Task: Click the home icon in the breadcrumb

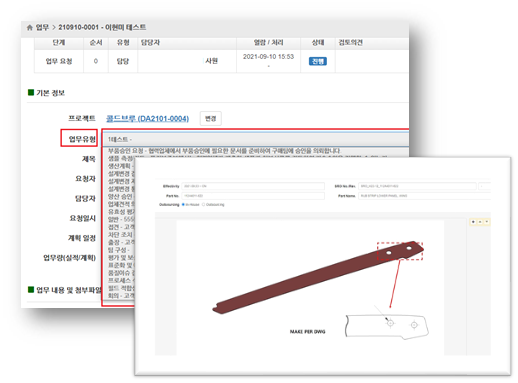Action: coord(30,27)
